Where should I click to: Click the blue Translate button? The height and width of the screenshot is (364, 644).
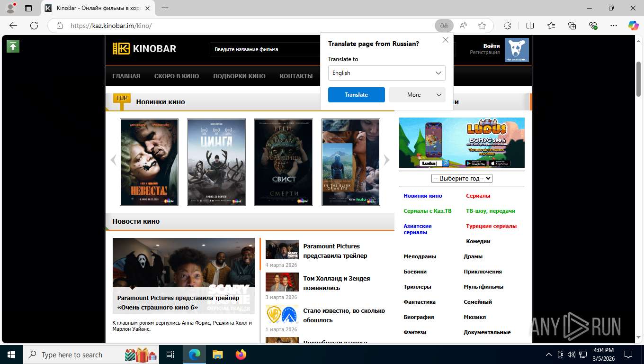[x=357, y=95]
